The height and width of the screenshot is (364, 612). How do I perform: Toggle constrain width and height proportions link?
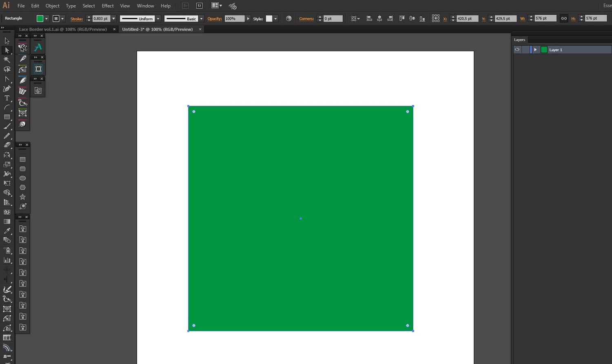pos(564,19)
